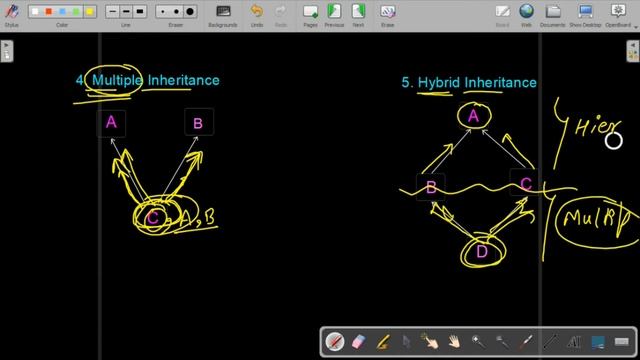Click Show Desktop
The width and height of the screenshot is (640, 360).
[585, 15]
